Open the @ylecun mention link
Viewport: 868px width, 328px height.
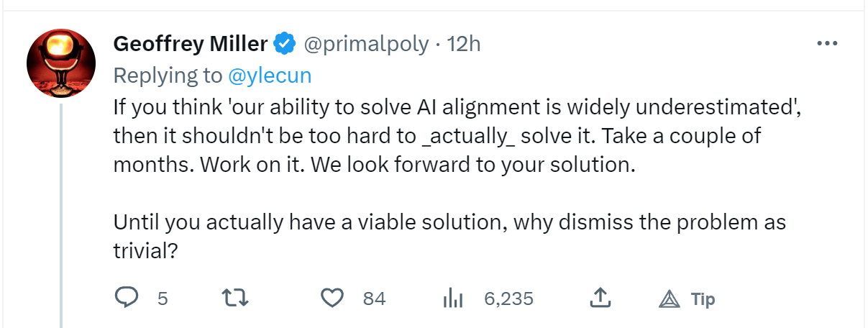pyautogui.click(x=270, y=76)
